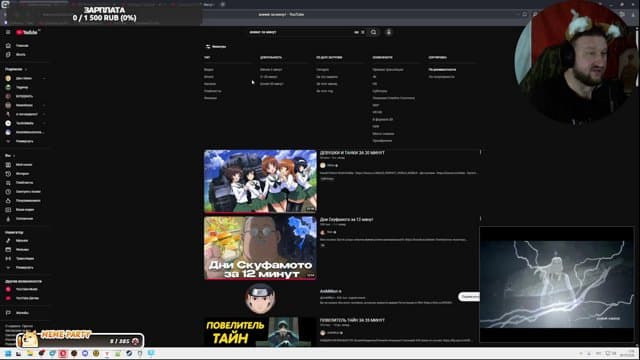
Task: Open the YouTube hamburger guide menu
Action: pos(8,32)
